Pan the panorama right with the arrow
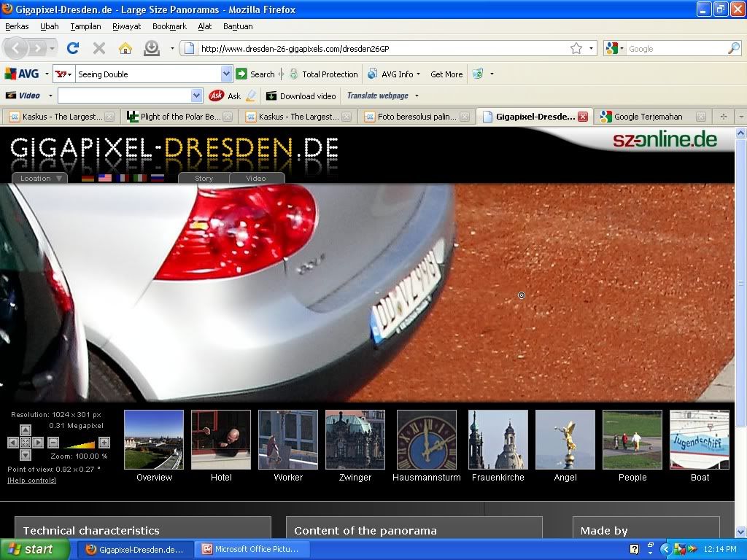 pyautogui.click(x=38, y=443)
